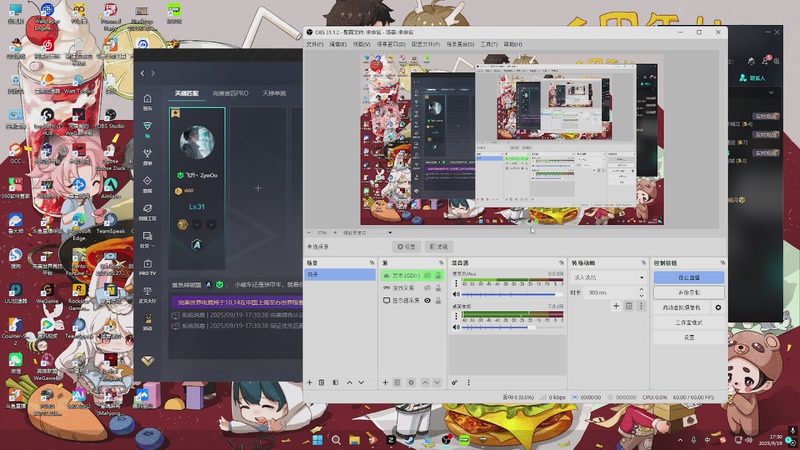
Task: Open 设置 button in OBS Controls panel
Action: 689,337
